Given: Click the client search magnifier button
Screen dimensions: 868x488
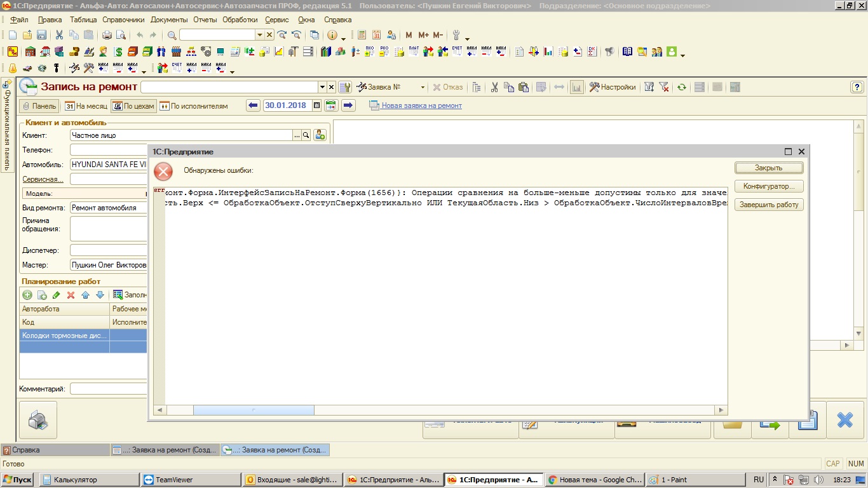Looking at the screenshot, I should [x=306, y=135].
